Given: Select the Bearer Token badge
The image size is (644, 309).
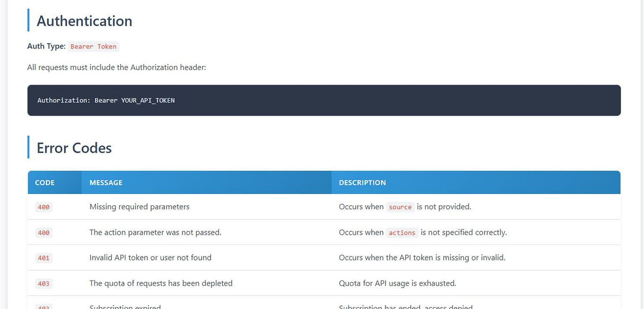Looking at the screenshot, I should click(93, 46).
